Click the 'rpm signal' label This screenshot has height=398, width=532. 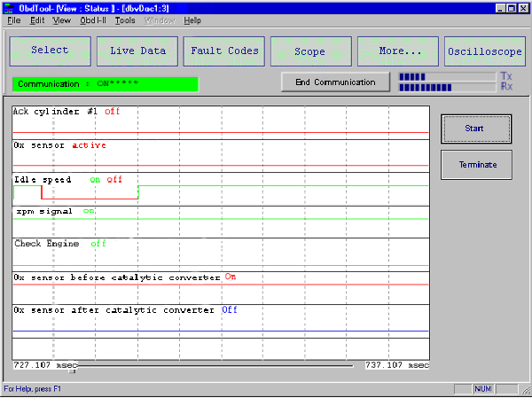[x=44, y=211]
